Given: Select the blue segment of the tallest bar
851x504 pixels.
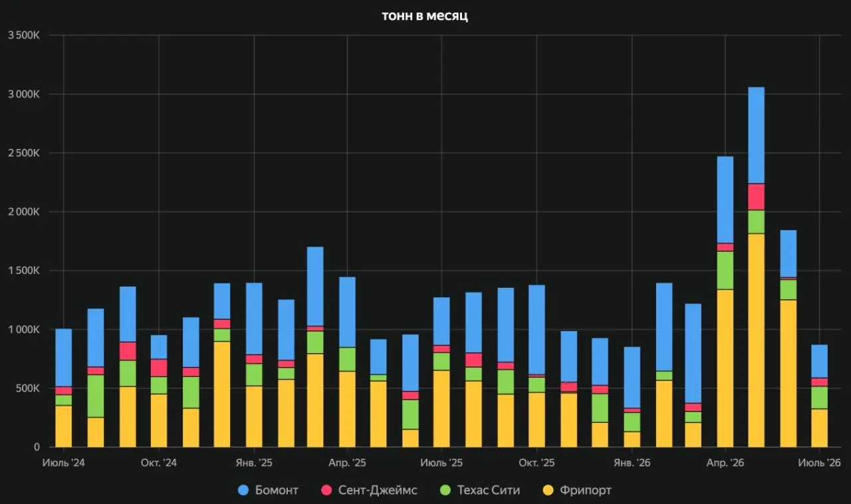Looking at the screenshot, I should (757, 136).
